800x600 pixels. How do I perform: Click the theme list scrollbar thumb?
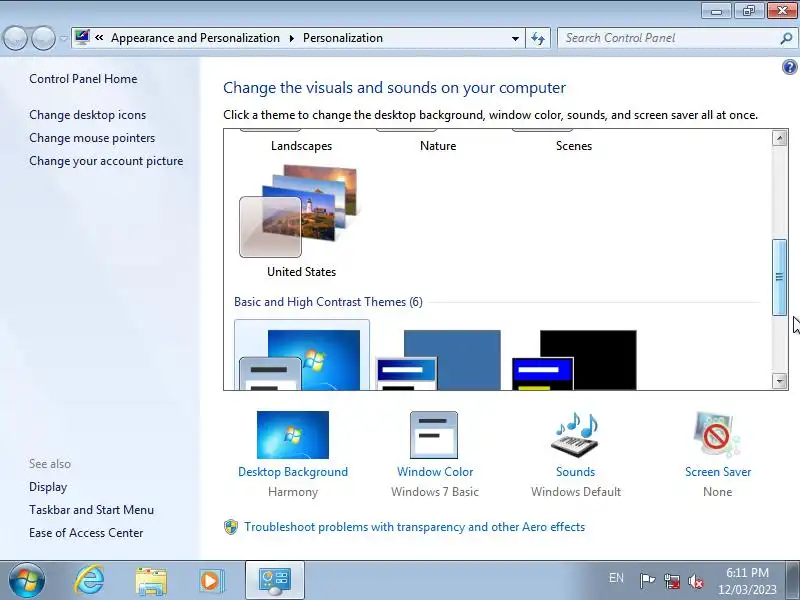tap(779, 277)
